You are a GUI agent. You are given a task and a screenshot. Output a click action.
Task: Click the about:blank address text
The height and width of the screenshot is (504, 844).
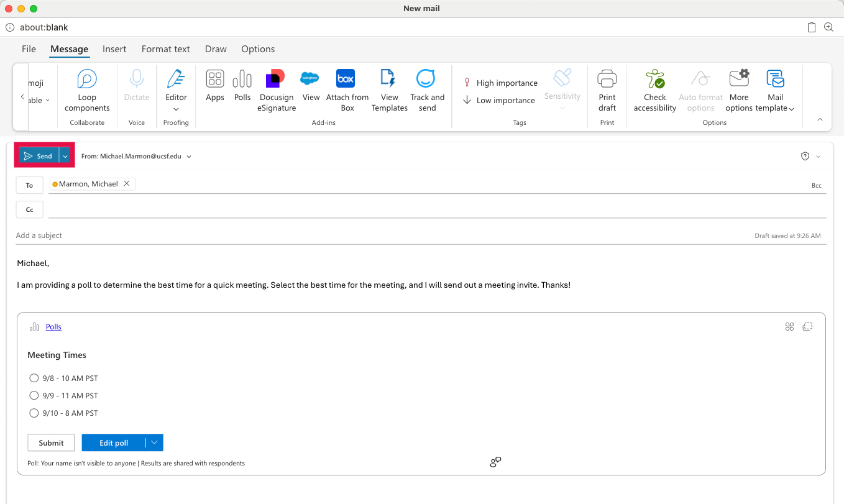tap(44, 27)
